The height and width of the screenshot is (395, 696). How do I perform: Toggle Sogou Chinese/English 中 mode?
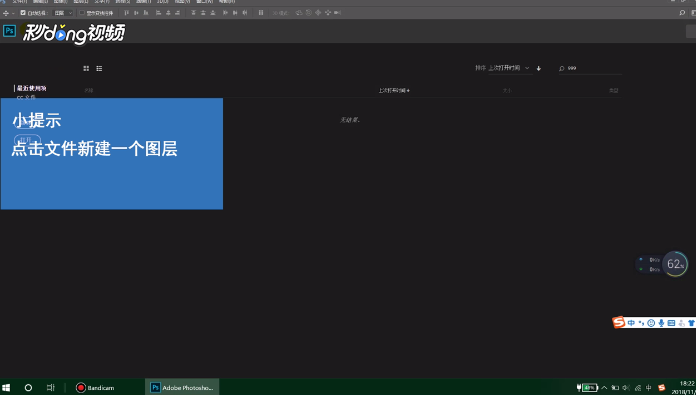pyautogui.click(x=631, y=323)
